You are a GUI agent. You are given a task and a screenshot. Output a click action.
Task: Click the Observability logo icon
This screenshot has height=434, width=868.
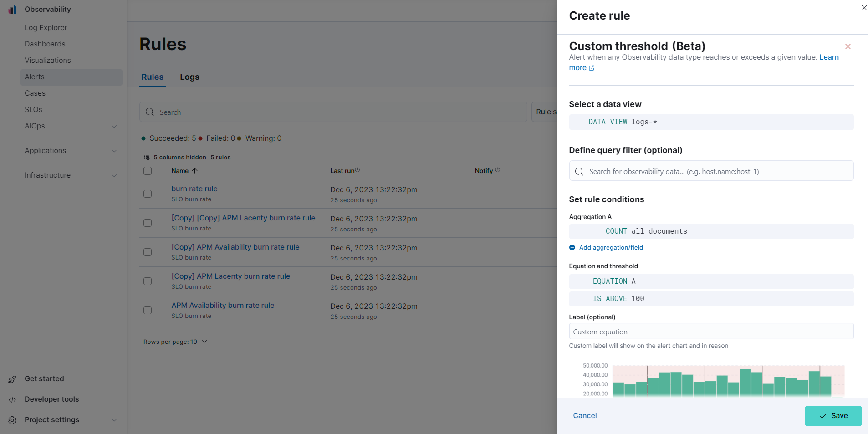click(x=12, y=10)
